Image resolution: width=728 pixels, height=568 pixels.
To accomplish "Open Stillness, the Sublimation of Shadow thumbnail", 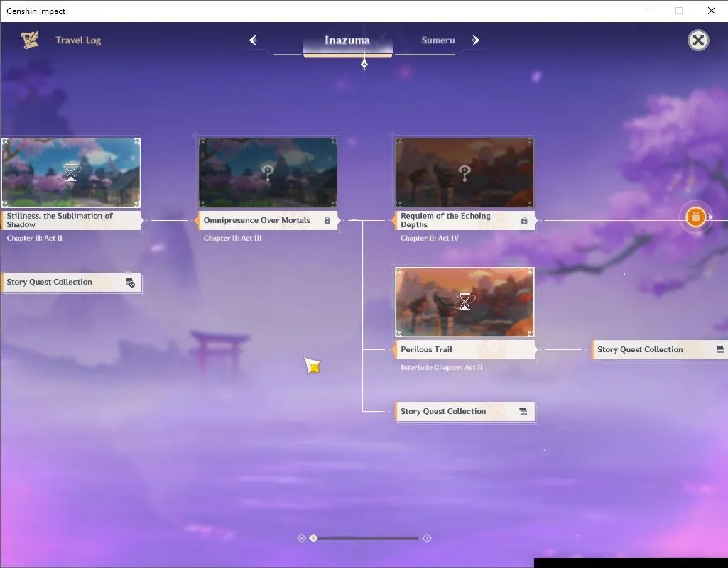I will tap(70, 172).
